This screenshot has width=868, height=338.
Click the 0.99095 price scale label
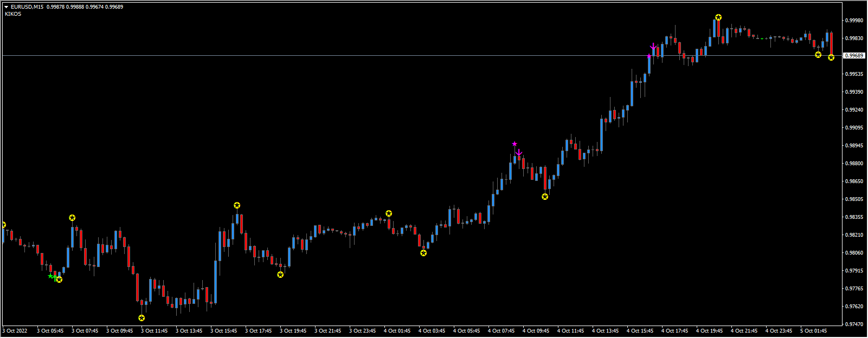(x=854, y=128)
